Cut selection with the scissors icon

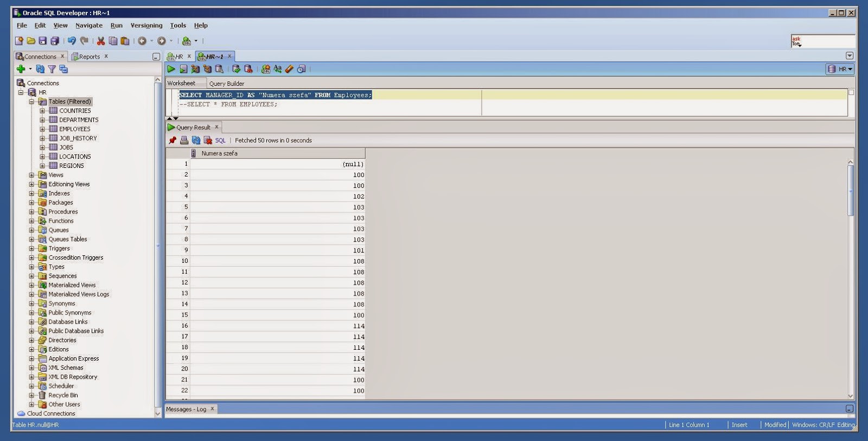point(101,41)
